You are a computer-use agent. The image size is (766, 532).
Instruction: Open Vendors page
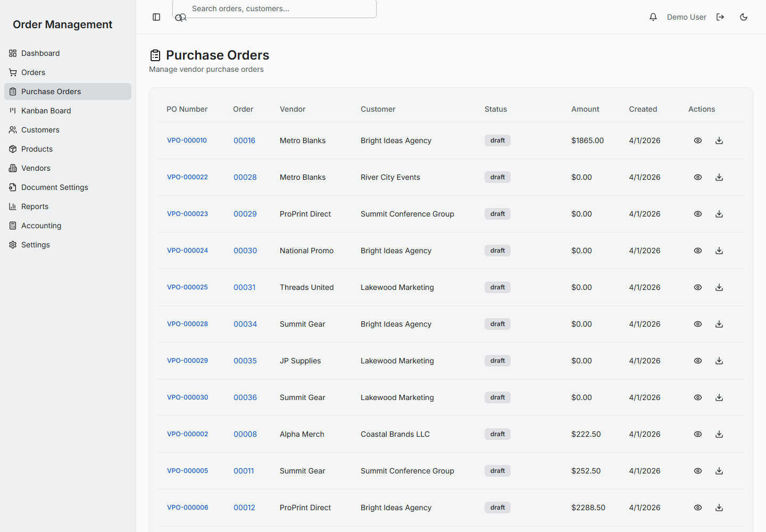click(68, 168)
